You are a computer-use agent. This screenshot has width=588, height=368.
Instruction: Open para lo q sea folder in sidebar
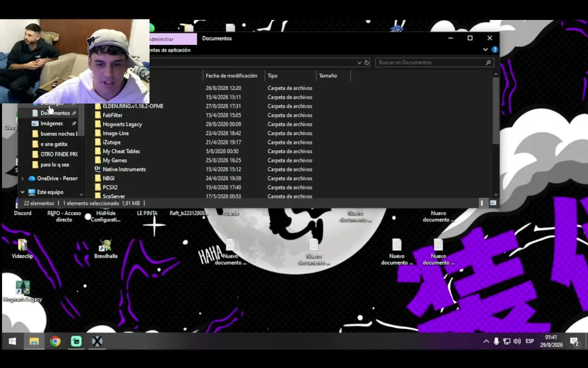click(51, 165)
